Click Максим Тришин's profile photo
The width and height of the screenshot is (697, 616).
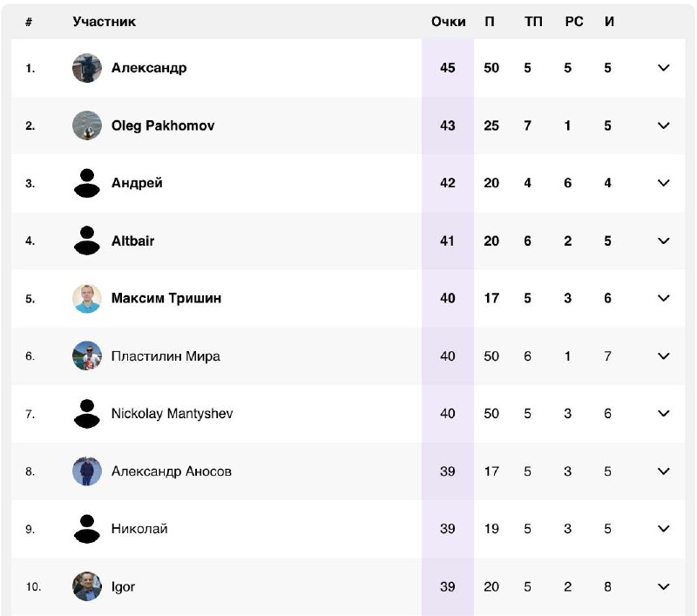point(87,298)
